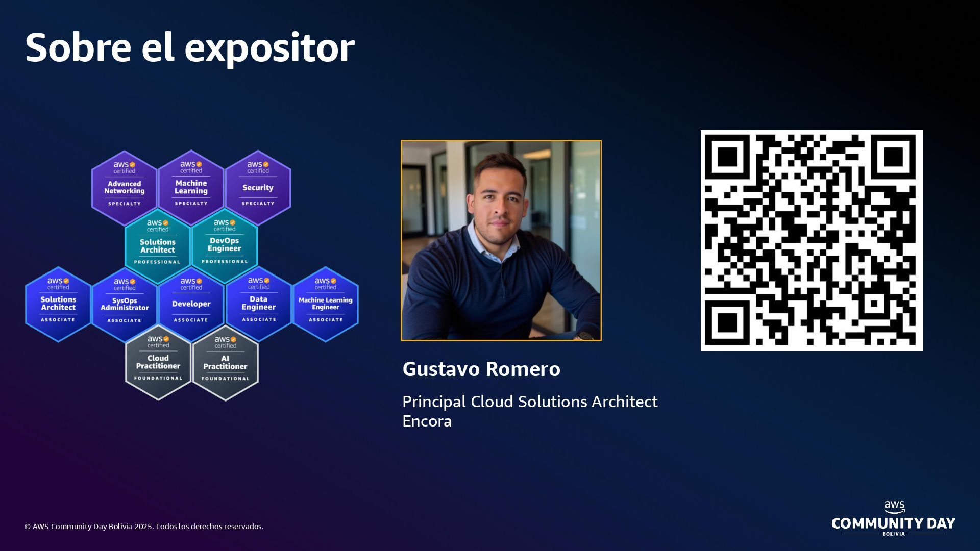Select the Cloud Practitioner Foundational badge

[x=158, y=363]
